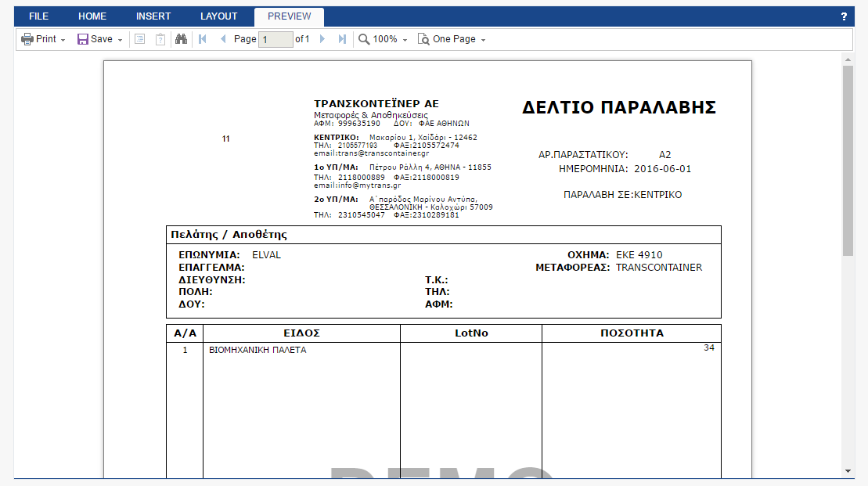This screenshot has height=486, width=868.
Task: Open the binoculars Find tool
Action: [x=181, y=39]
